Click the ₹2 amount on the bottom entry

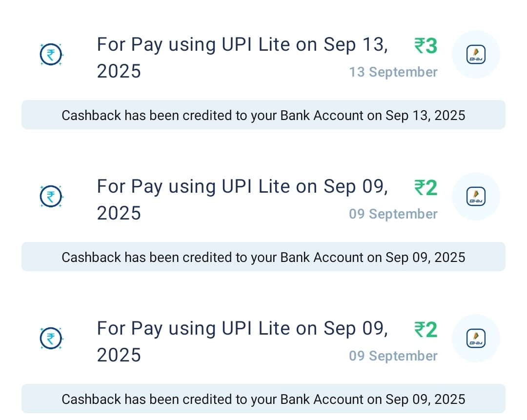tap(426, 330)
